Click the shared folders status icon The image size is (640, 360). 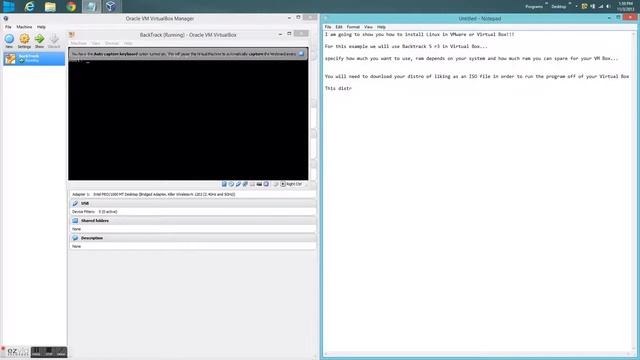[252, 184]
